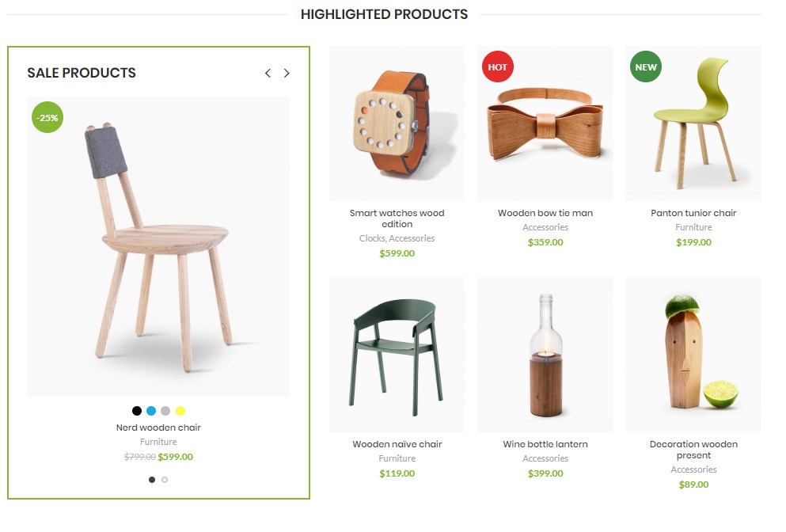786x532 pixels.
Task: Open the Nerd wooden chair product
Action: click(x=158, y=427)
